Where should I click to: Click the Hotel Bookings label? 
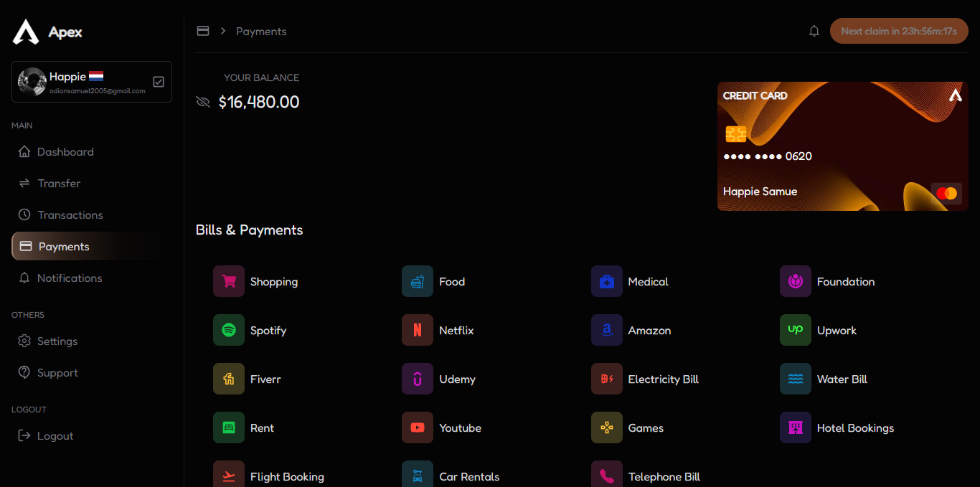click(855, 428)
